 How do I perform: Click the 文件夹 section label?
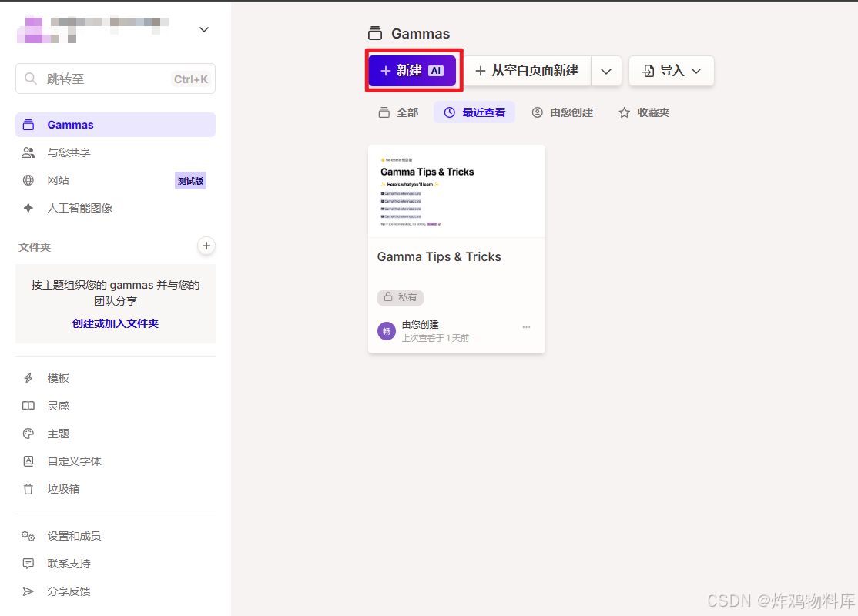(35, 246)
